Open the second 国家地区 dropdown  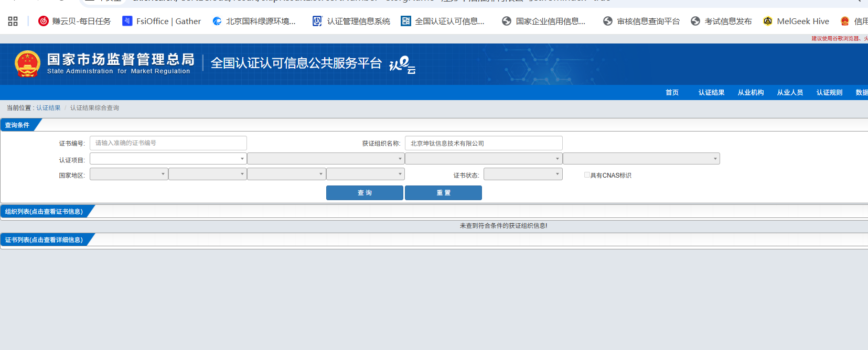(208, 174)
